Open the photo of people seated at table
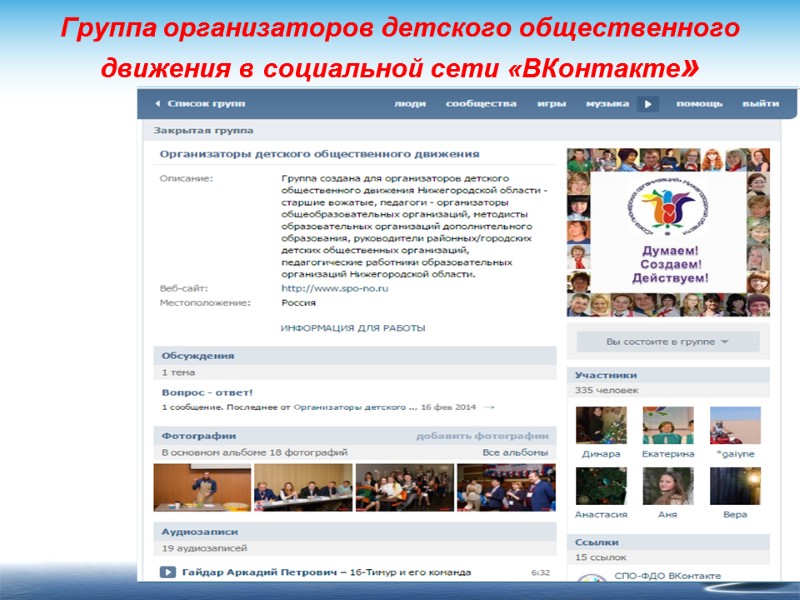800x600 pixels. [x=303, y=487]
